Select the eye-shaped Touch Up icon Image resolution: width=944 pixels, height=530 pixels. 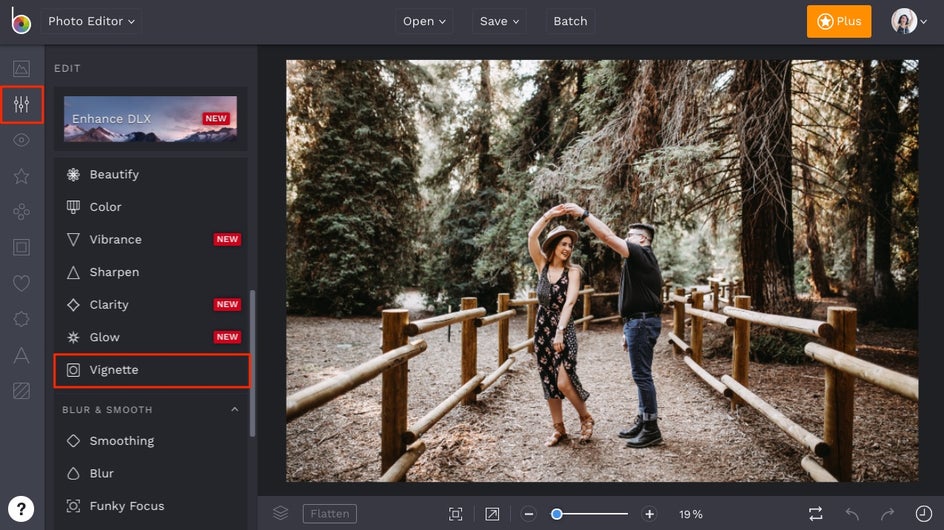(x=21, y=141)
